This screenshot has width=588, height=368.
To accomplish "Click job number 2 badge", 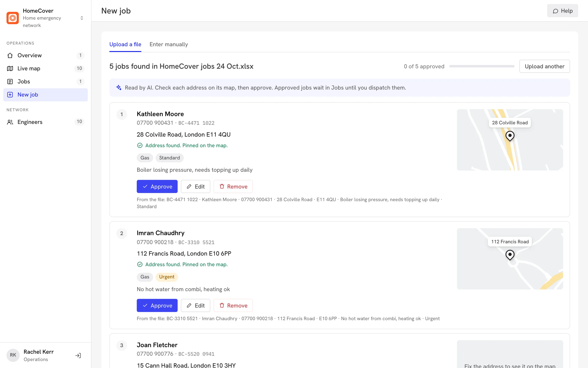I will click(x=122, y=233).
